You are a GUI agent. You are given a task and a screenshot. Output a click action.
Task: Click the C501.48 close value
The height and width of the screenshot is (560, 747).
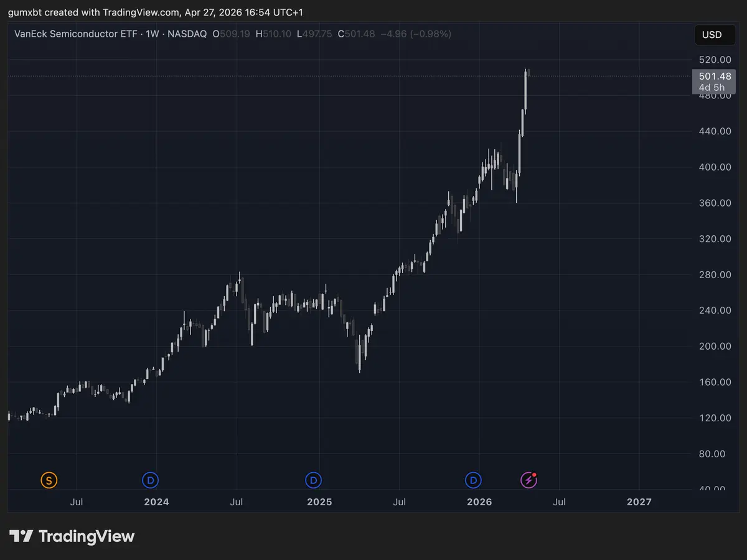pos(356,34)
